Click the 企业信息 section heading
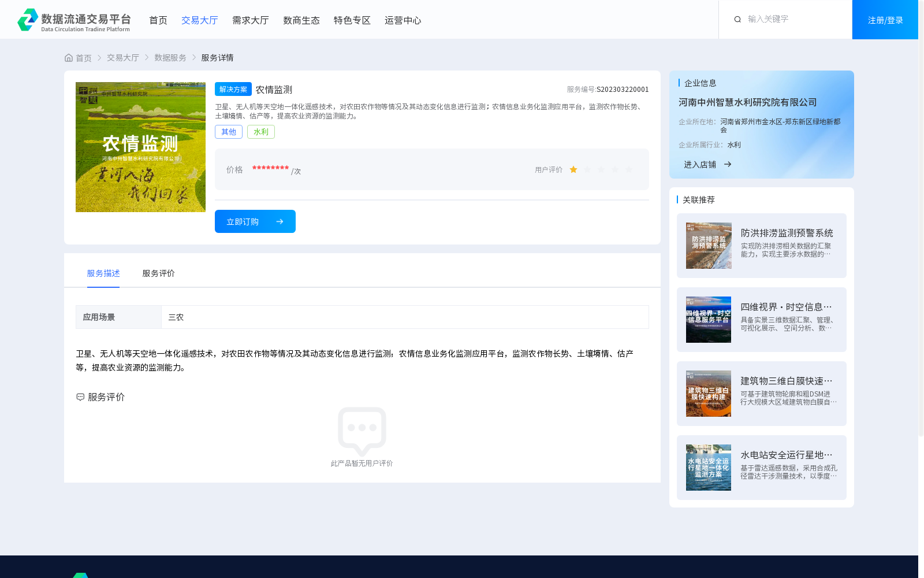Image resolution: width=924 pixels, height=578 pixels. click(x=700, y=83)
